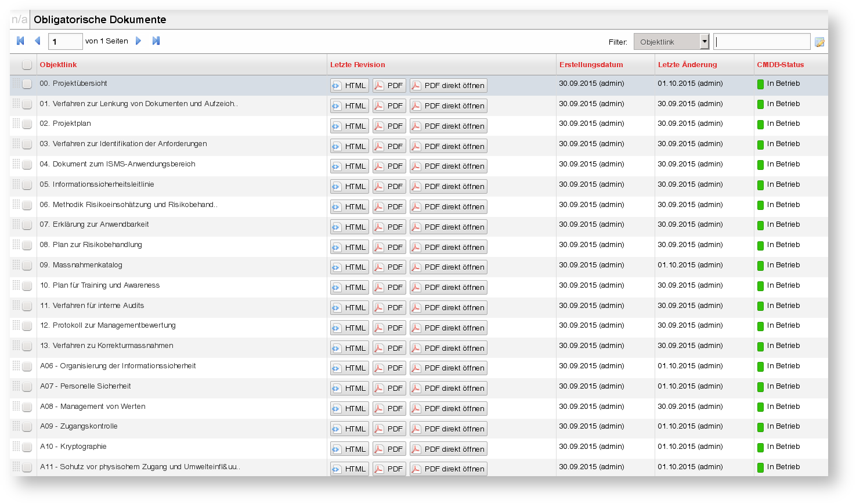The width and height of the screenshot is (856, 504).
Task: Go to the first page arrow icon
Action: (21, 41)
